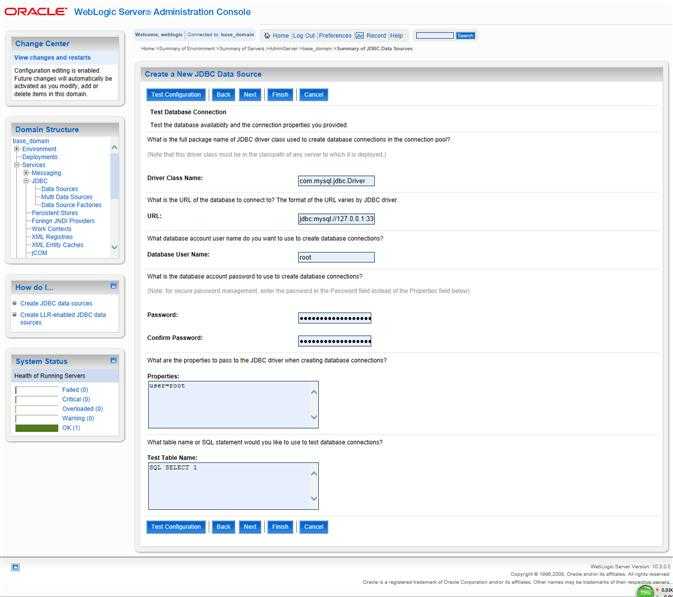Image resolution: width=673 pixels, height=597 pixels.
Task: Click the bottom Cancel button
Action: tap(314, 527)
